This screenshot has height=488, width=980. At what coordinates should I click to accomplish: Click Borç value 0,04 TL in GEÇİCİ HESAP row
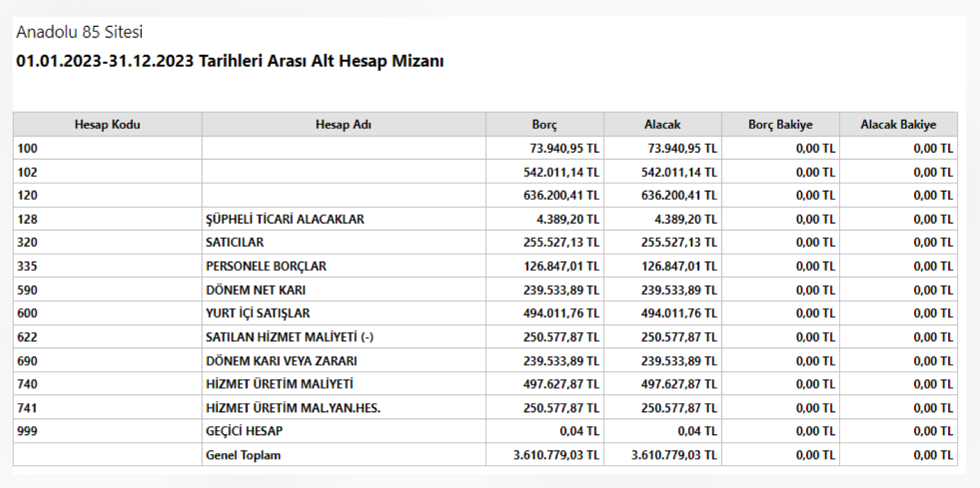pyautogui.click(x=579, y=432)
